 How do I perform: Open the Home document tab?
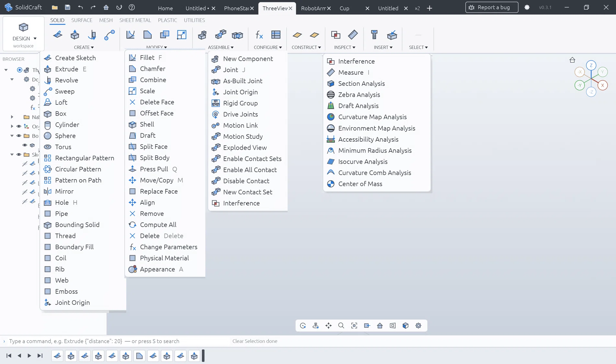point(165,8)
